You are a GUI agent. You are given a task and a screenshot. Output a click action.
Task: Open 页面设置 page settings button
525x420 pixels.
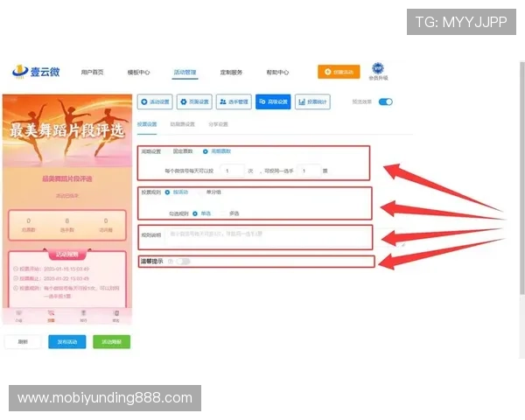point(194,102)
